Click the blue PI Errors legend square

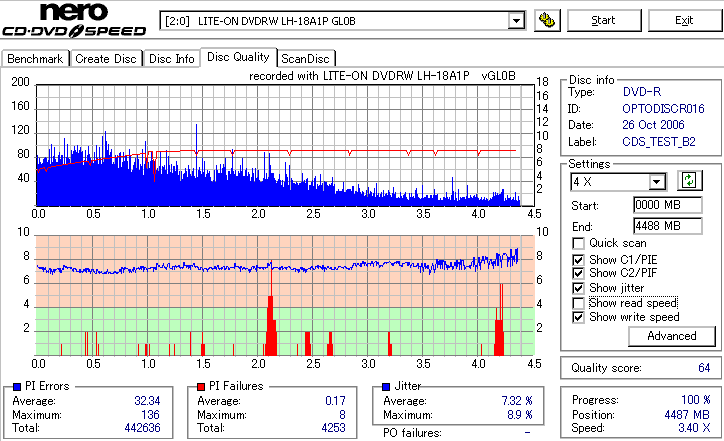(x=17, y=387)
